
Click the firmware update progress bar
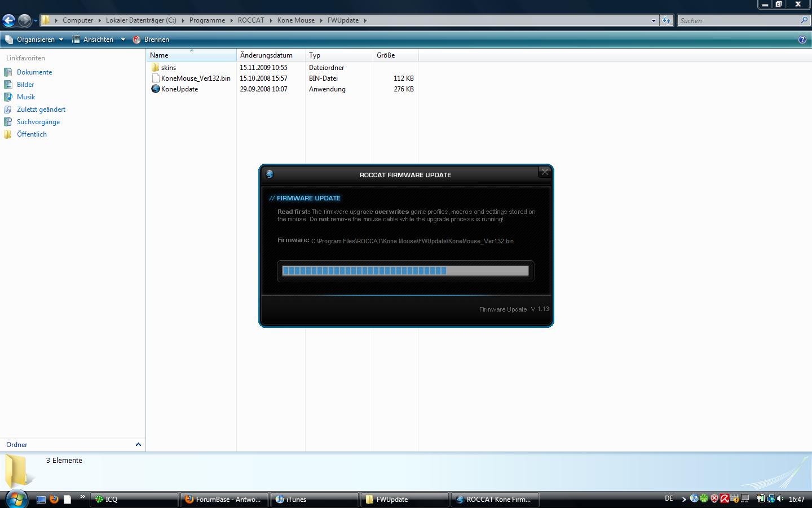405,270
